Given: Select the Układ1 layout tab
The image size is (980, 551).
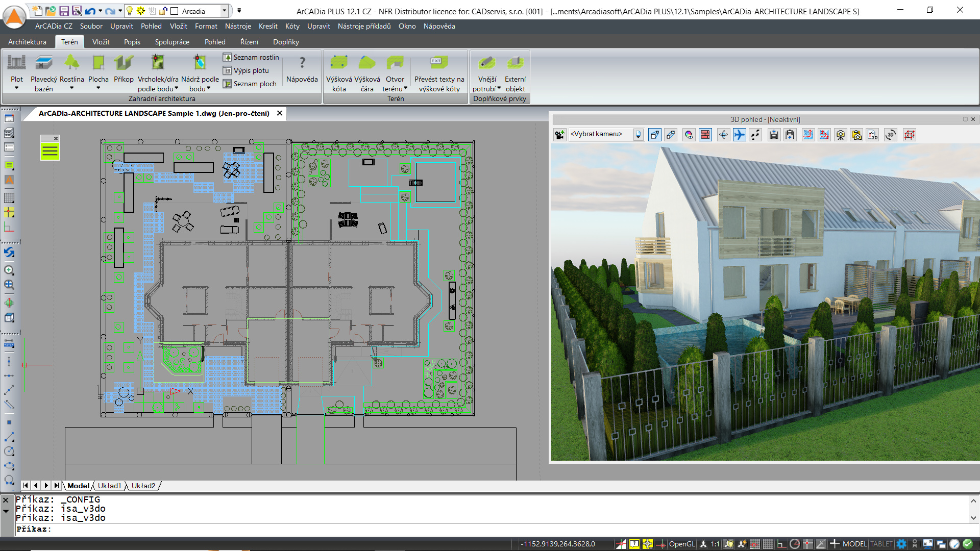Looking at the screenshot, I should [x=109, y=486].
